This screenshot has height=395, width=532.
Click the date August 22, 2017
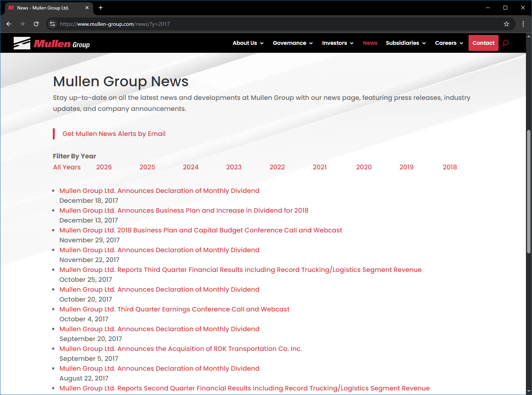(x=84, y=378)
